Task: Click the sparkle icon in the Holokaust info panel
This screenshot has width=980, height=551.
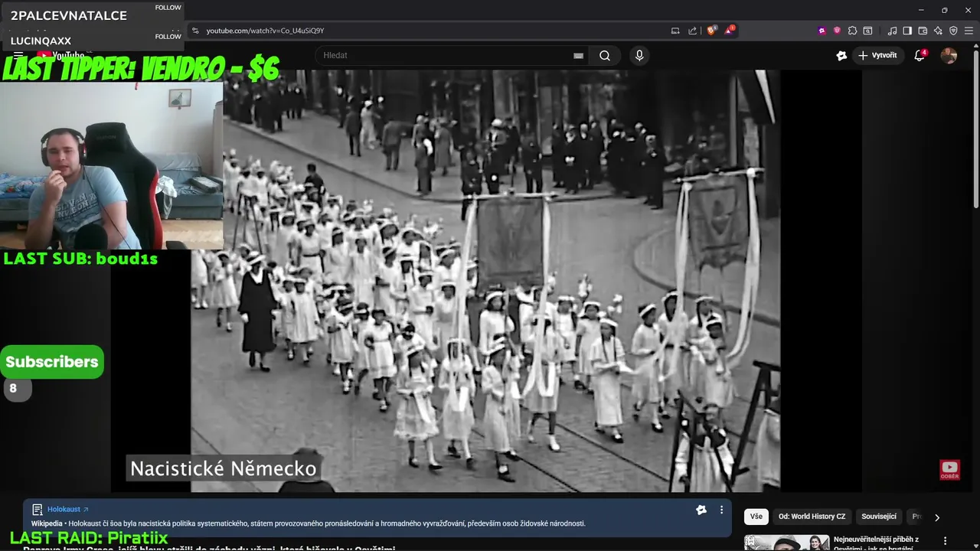Action: (x=701, y=510)
